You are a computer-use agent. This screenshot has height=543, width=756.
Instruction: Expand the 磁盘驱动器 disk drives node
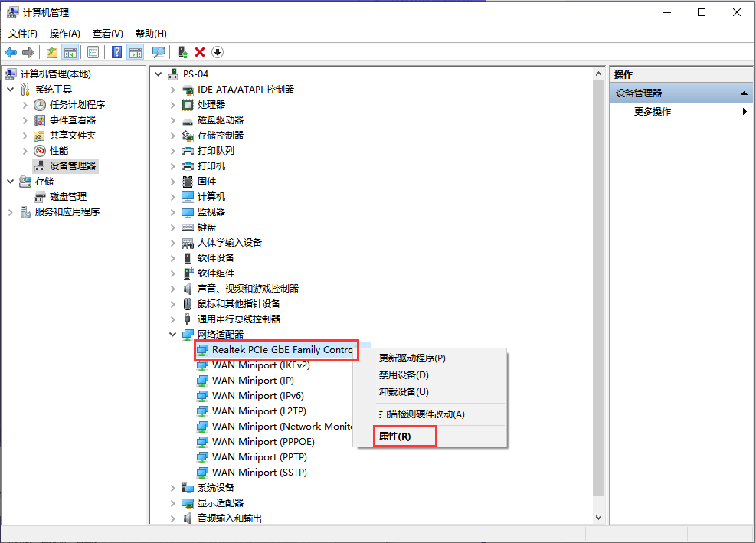[172, 120]
